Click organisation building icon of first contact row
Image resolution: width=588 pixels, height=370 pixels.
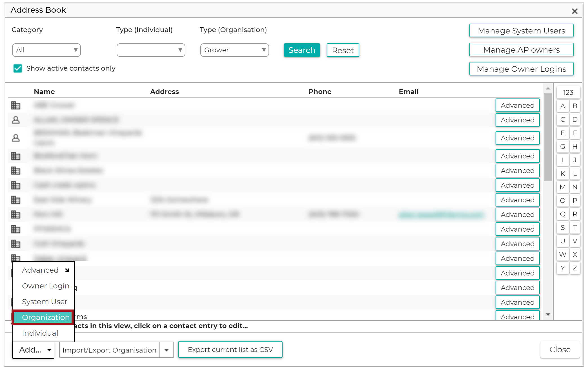click(x=16, y=106)
